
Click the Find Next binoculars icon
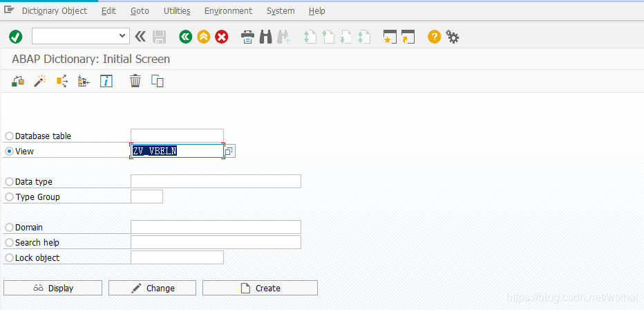click(x=284, y=37)
